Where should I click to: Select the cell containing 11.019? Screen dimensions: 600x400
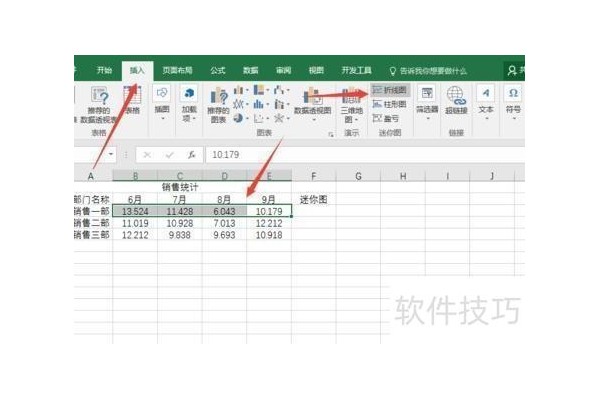pyautogui.click(x=135, y=223)
